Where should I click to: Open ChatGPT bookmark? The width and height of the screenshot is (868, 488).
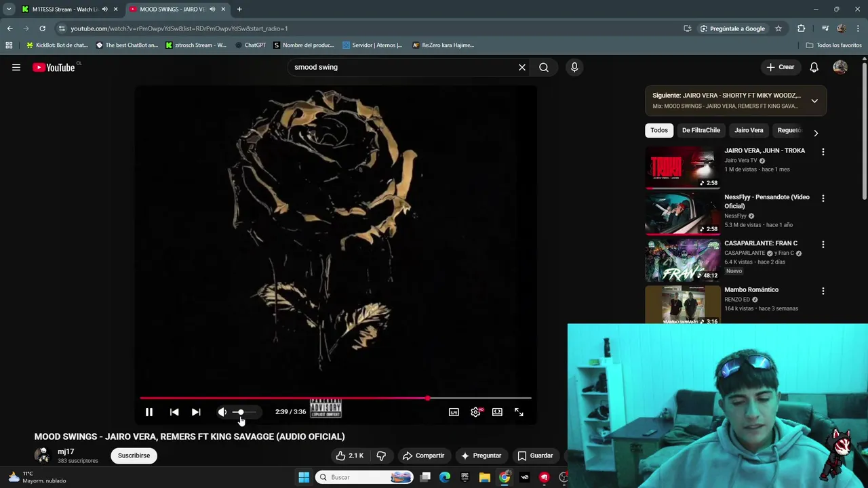tap(250, 45)
